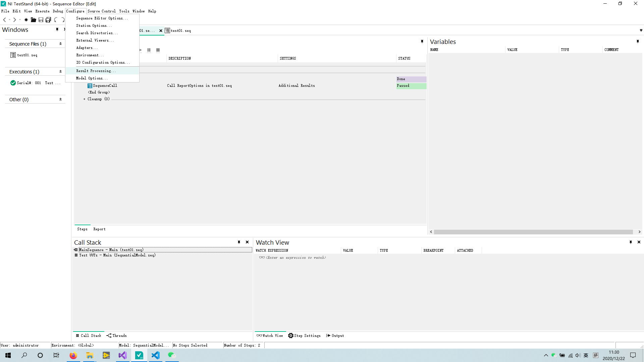The height and width of the screenshot is (362, 644).
Task: Click the SequenceCall step icon
Action: pyautogui.click(x=89, y=85)
